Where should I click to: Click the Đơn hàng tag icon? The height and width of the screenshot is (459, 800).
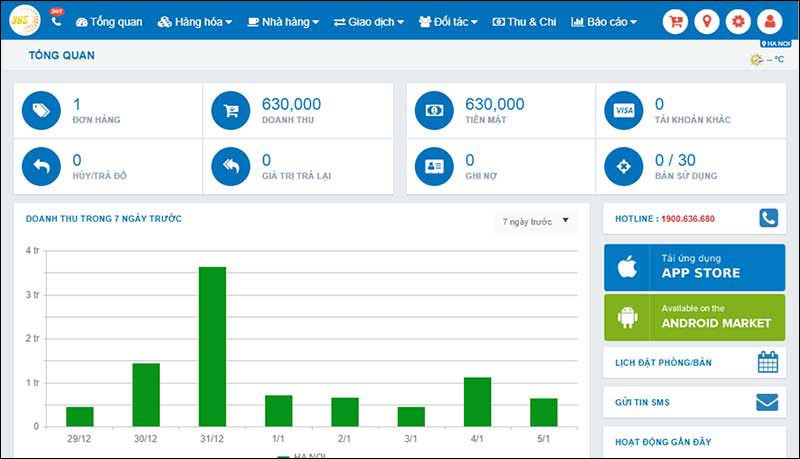click(x=41, y=110)
